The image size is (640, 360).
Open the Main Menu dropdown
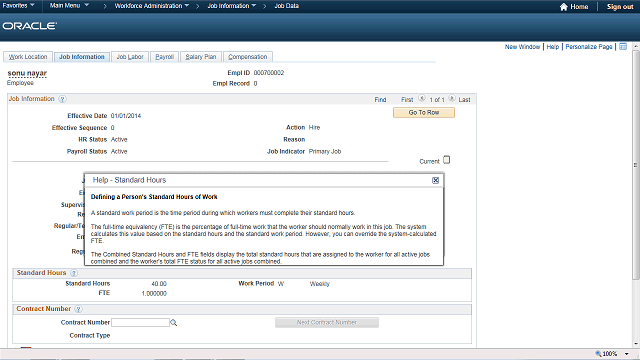click(69, 6)
